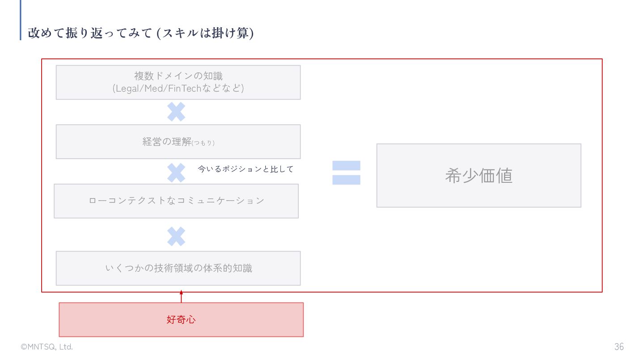Click the red arrow above 好奇心 box
Screen dimensions: 644x362
point(181,296)
